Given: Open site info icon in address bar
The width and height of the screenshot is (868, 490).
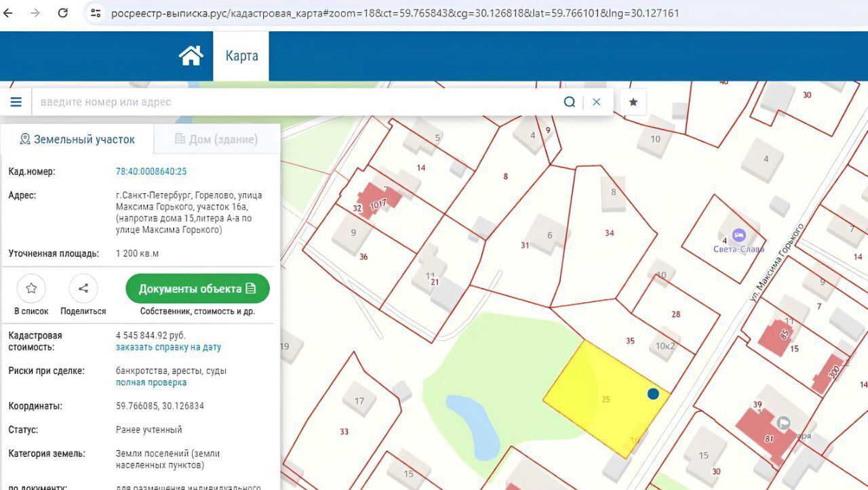Looking at the screenshot, I should 96,13.
